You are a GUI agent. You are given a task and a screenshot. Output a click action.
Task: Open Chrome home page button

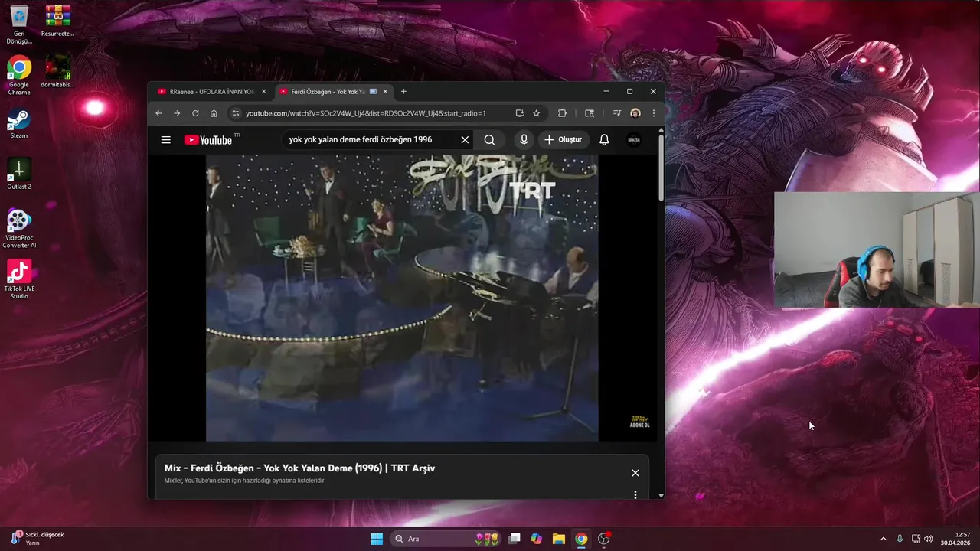pos(214,113)
